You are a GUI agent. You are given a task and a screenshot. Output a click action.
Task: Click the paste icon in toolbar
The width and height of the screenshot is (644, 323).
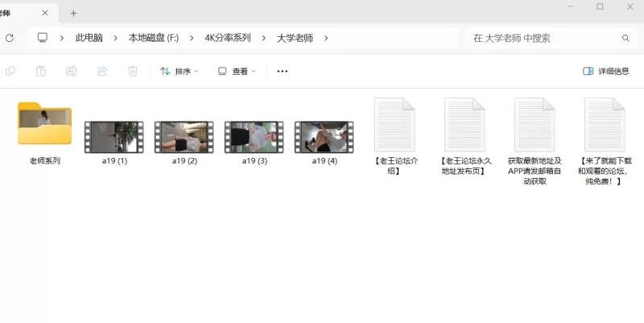point(41,71)
